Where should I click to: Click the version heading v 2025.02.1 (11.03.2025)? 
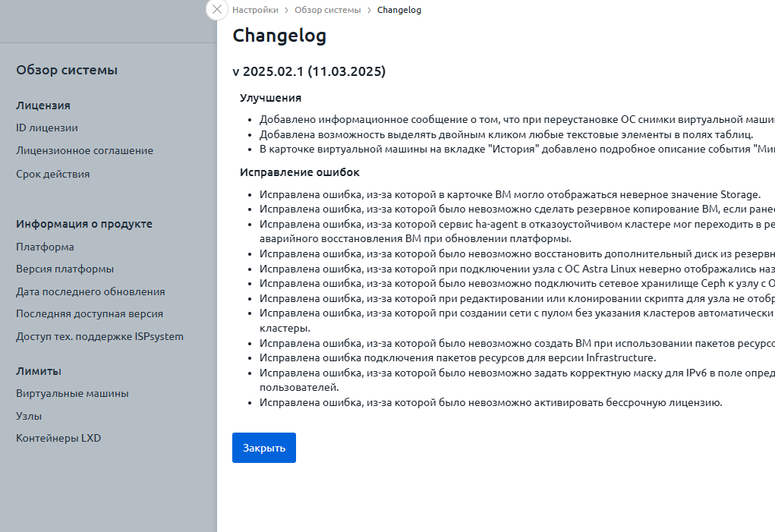tap(309, 71)
